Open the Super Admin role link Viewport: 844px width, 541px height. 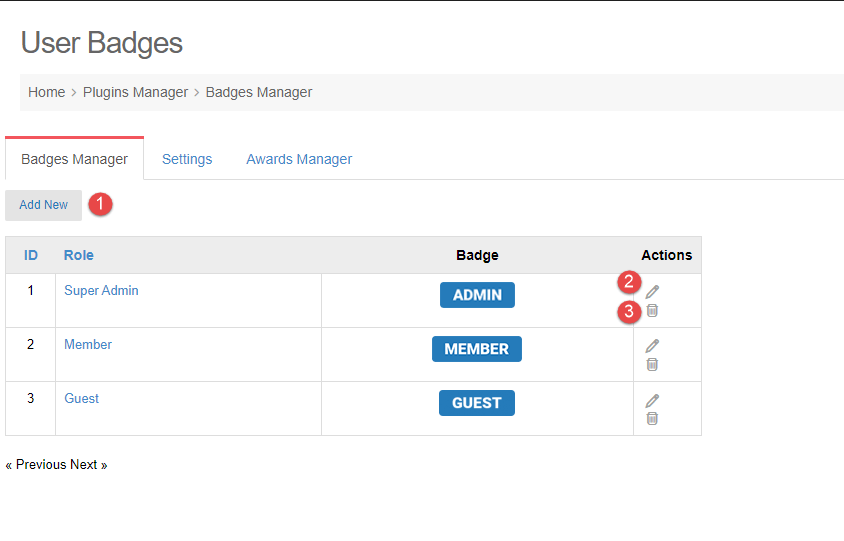click(x=101, y=291)
